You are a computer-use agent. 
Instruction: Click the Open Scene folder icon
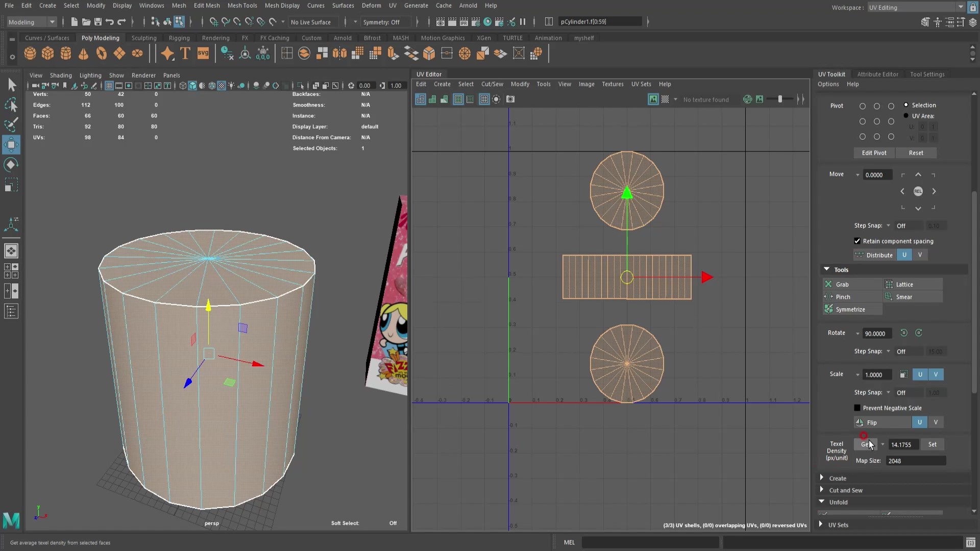86,22
